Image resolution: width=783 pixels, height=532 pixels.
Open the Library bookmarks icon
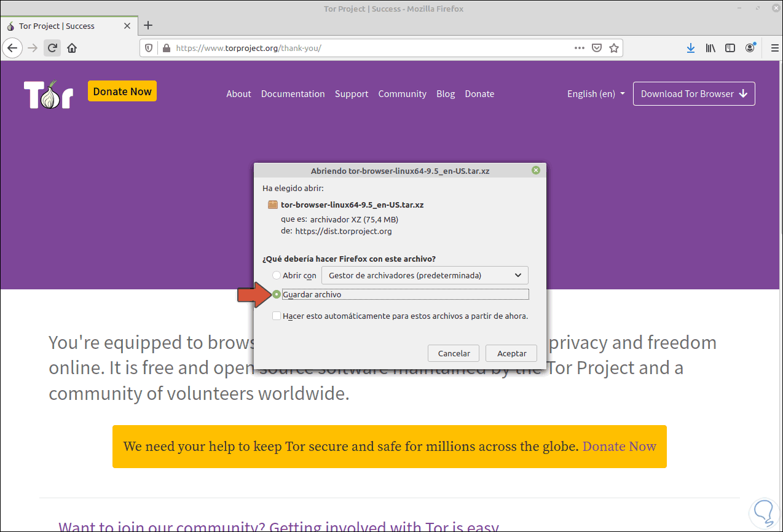[x=710, y=48]
